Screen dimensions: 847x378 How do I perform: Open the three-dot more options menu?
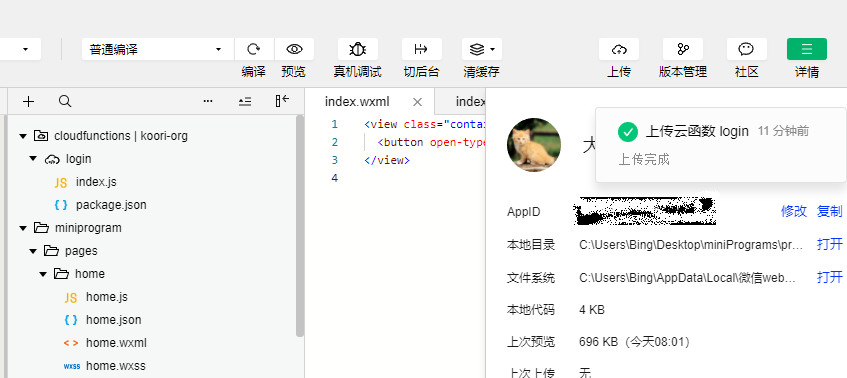pos(208,101)
